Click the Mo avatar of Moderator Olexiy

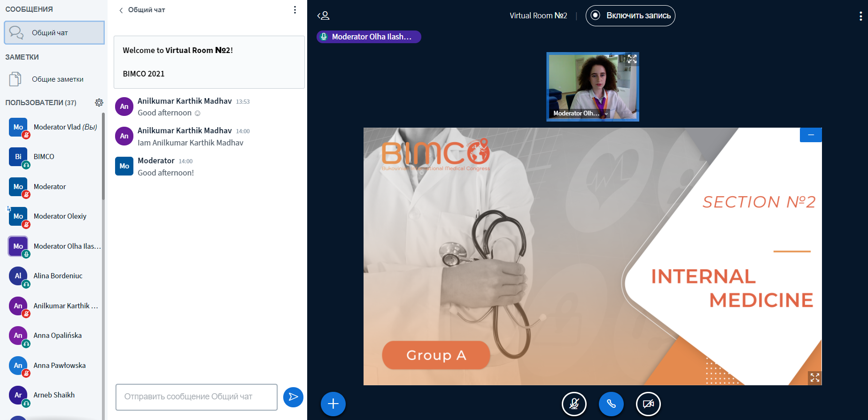pos(18,216)
